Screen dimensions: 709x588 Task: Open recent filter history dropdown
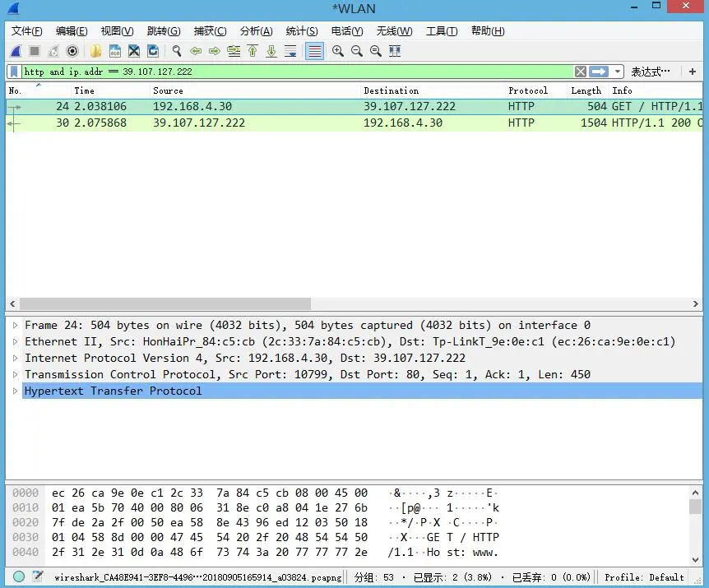(x=617, y=72)
